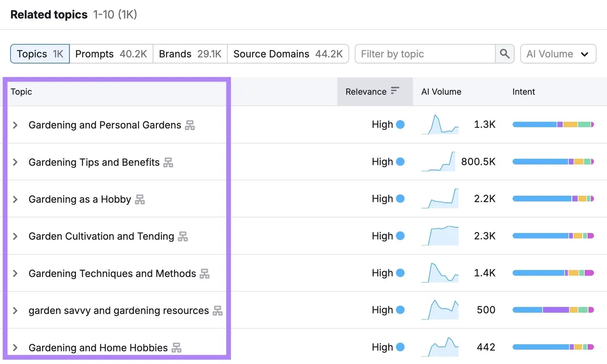Click the 2.2K AI Volume value

(x=485, y=199)
